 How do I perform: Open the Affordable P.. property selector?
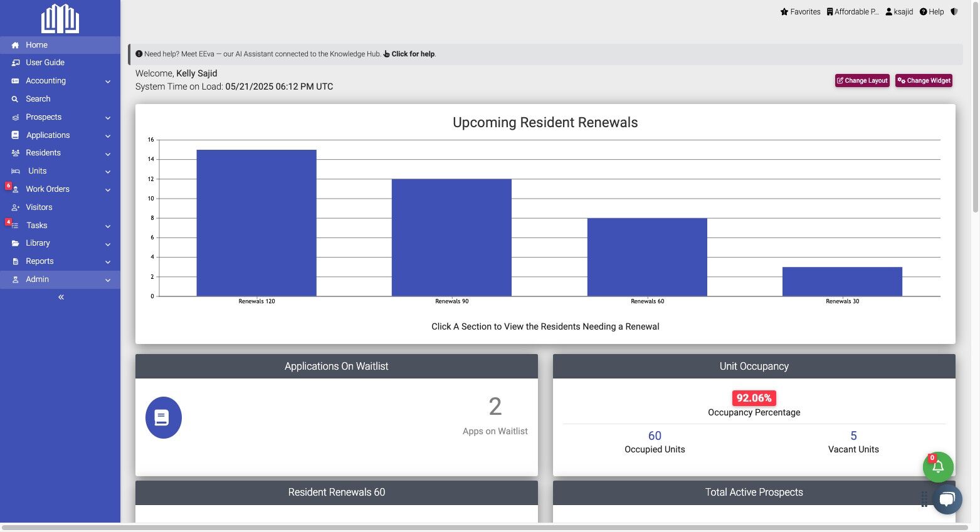[853, 12]
